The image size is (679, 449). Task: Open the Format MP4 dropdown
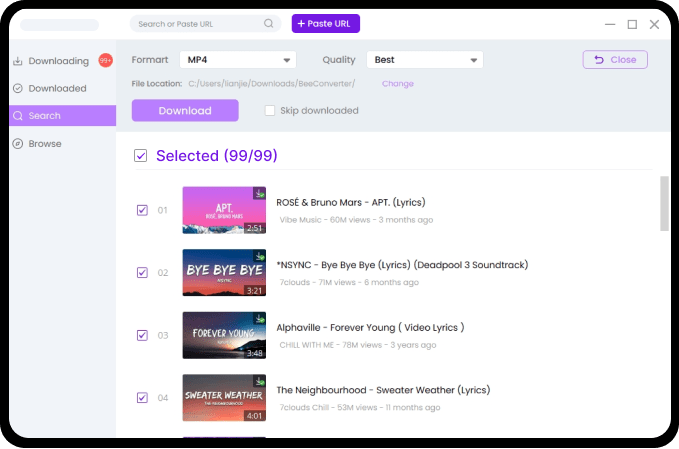click(x=238, y=60)
